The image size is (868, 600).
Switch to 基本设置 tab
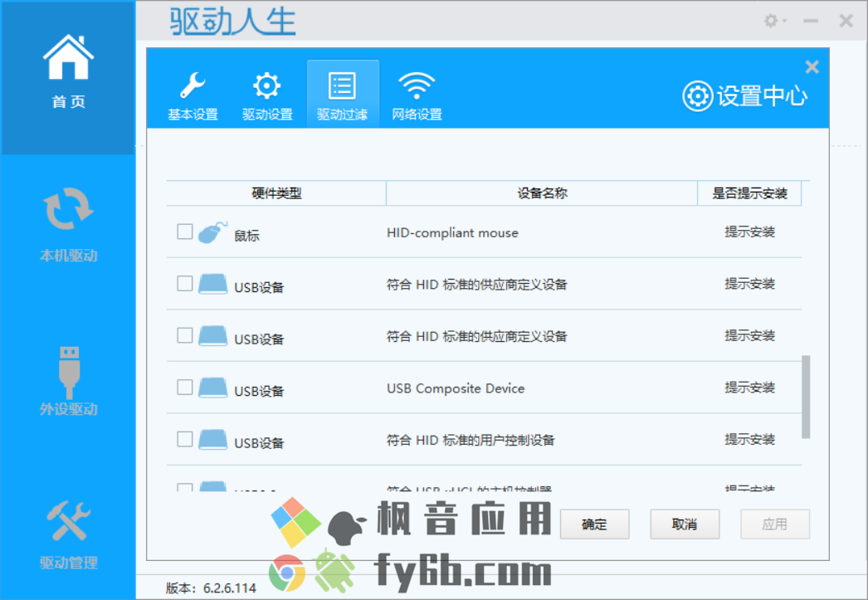(193, 94)
